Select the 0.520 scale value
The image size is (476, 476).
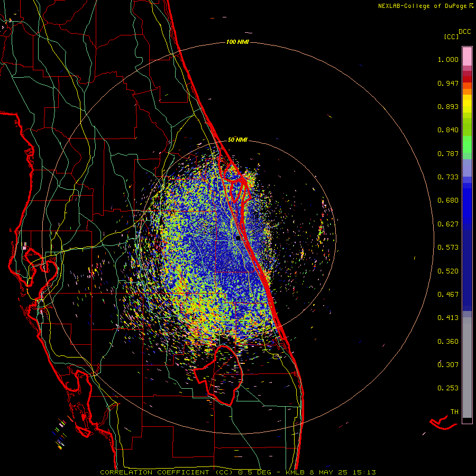click(448, 271)
